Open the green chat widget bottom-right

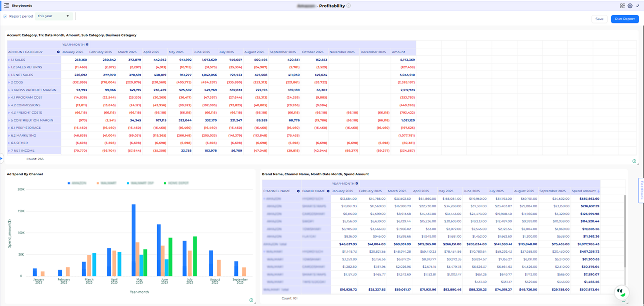point(622,292)
